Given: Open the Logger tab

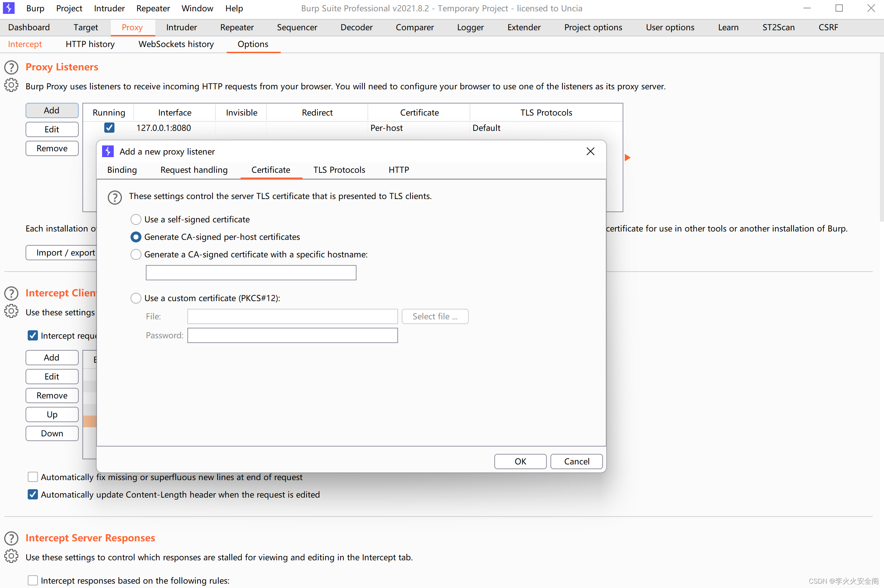Looking at the screenshot, I should 471,27.
